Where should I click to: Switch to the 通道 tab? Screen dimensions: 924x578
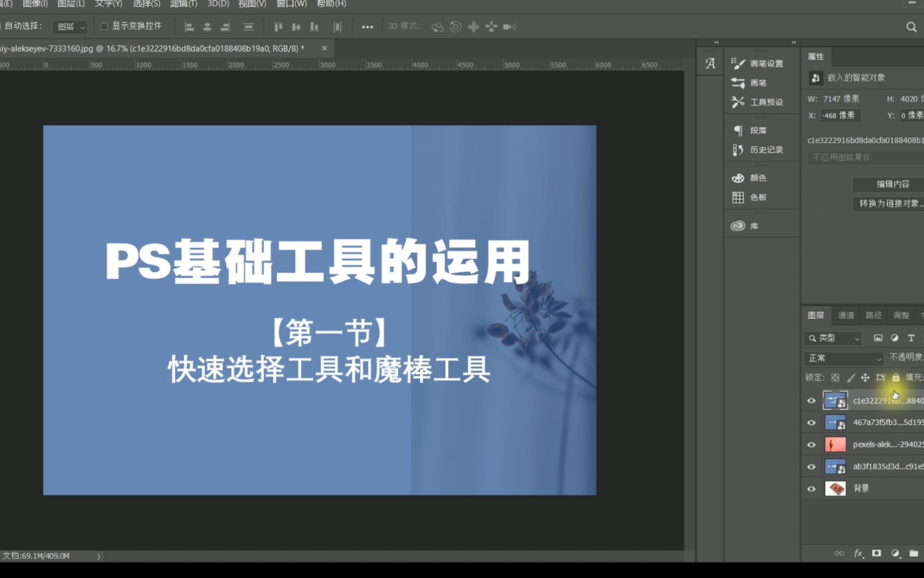[846, 315]
